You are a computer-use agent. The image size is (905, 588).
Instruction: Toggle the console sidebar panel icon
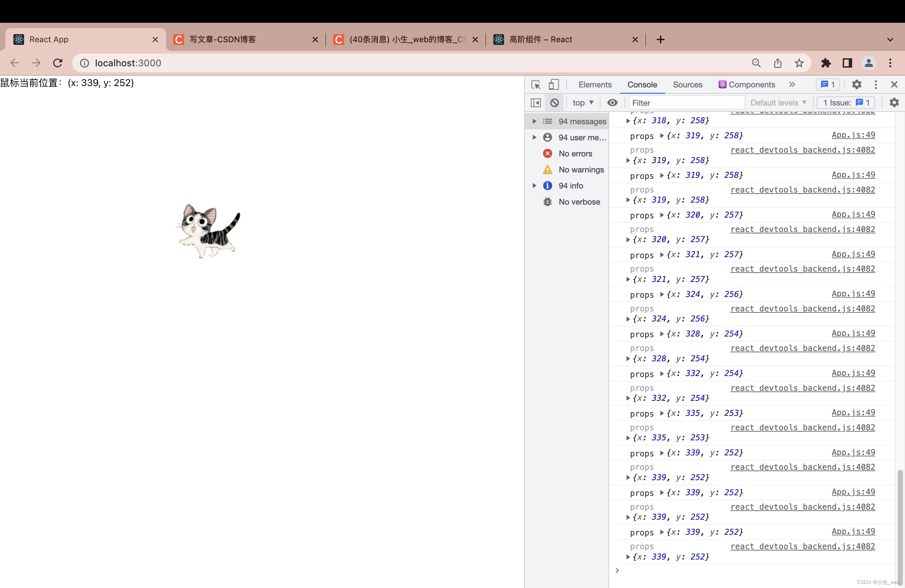click(536, 103)
